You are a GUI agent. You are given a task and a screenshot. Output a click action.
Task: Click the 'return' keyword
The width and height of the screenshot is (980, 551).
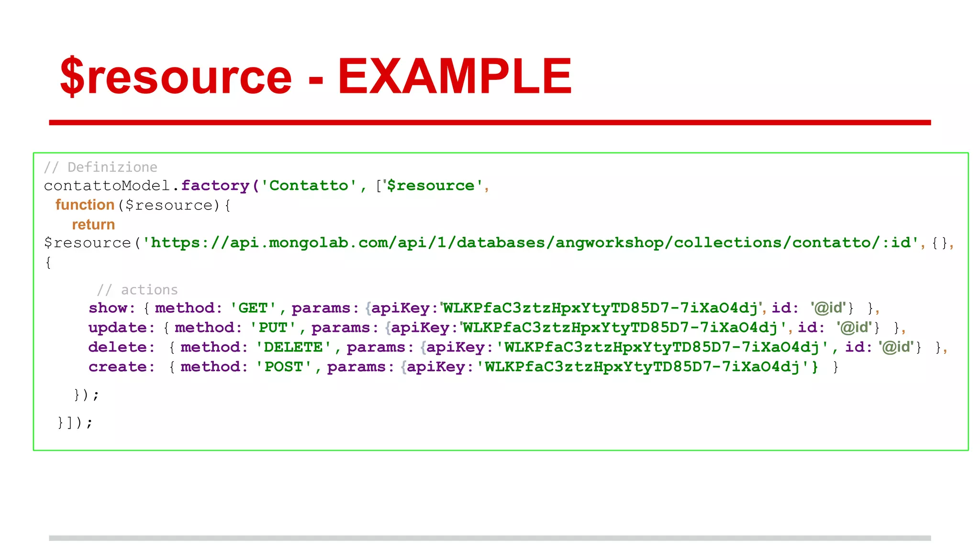pyautogui.click(x=93, y=224)
